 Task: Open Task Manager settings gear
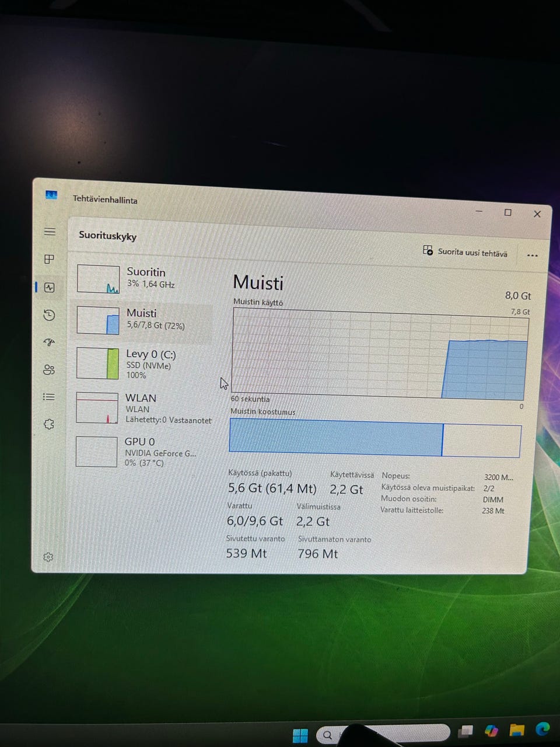[x=48, y=557]
